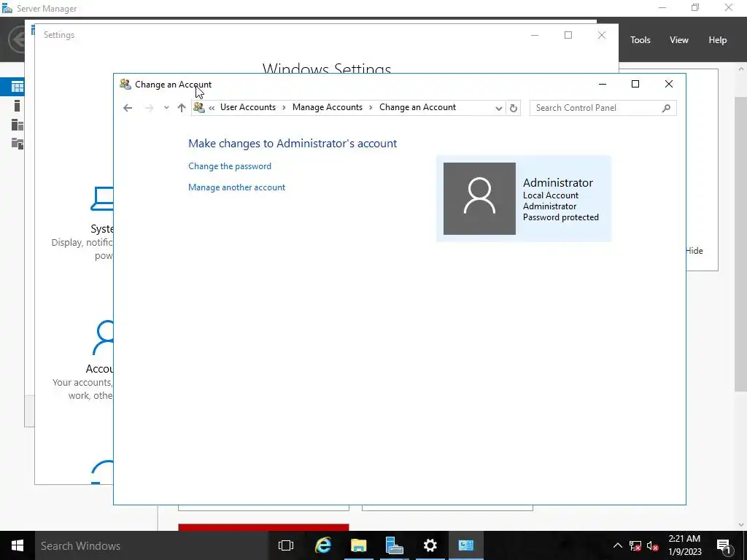Click the Search Windows taskbar box

pyautogui.click(x=151, y=545)
